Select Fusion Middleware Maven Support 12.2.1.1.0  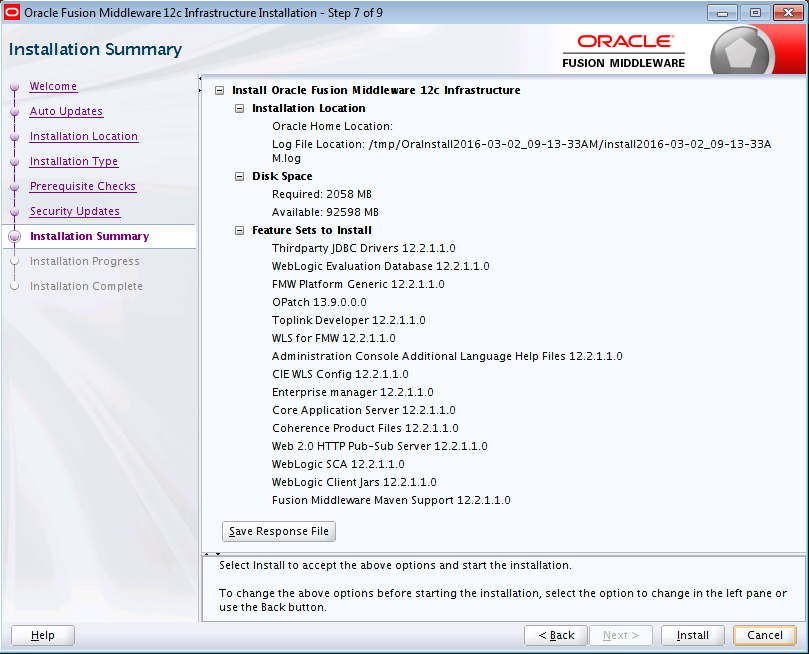coord(391,501)
